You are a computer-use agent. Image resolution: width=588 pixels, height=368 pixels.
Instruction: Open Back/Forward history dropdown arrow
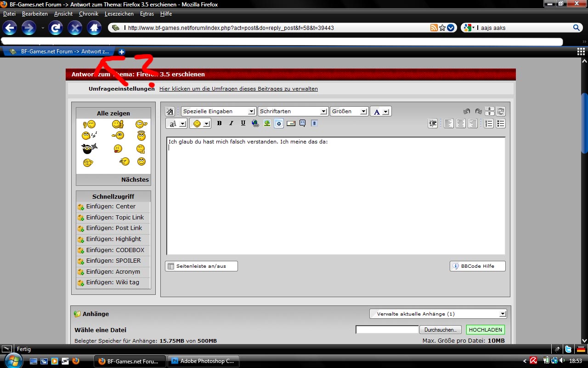tap(43, 28)
